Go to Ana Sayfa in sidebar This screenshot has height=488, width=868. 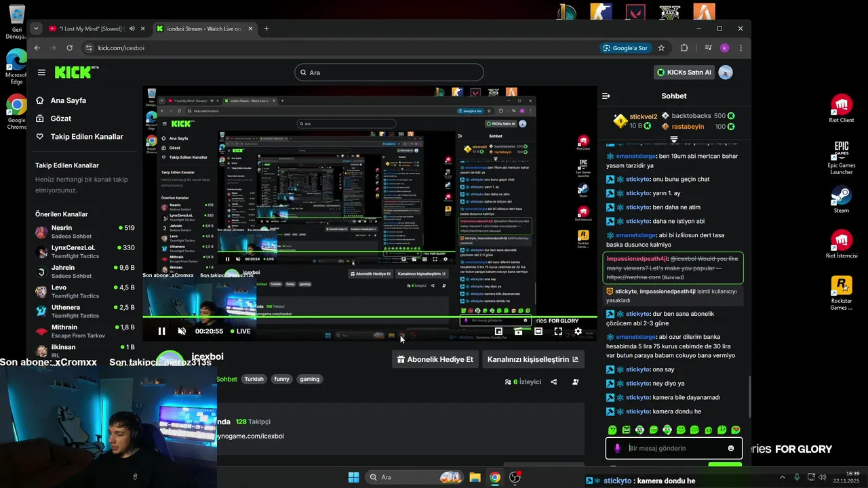[68, 100]
